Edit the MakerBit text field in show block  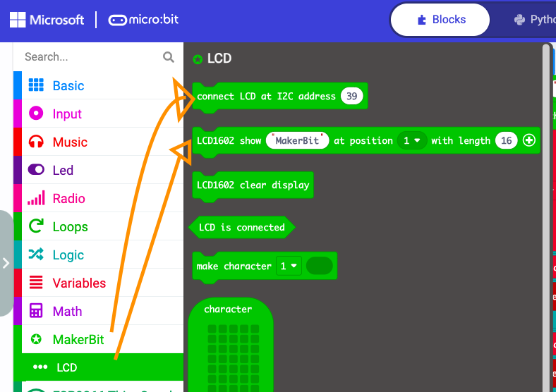point(297,140)
